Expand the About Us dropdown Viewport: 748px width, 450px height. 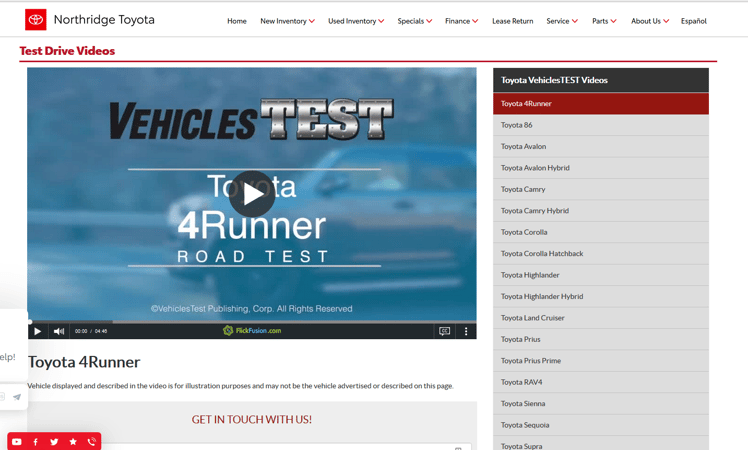coord(649,21)
